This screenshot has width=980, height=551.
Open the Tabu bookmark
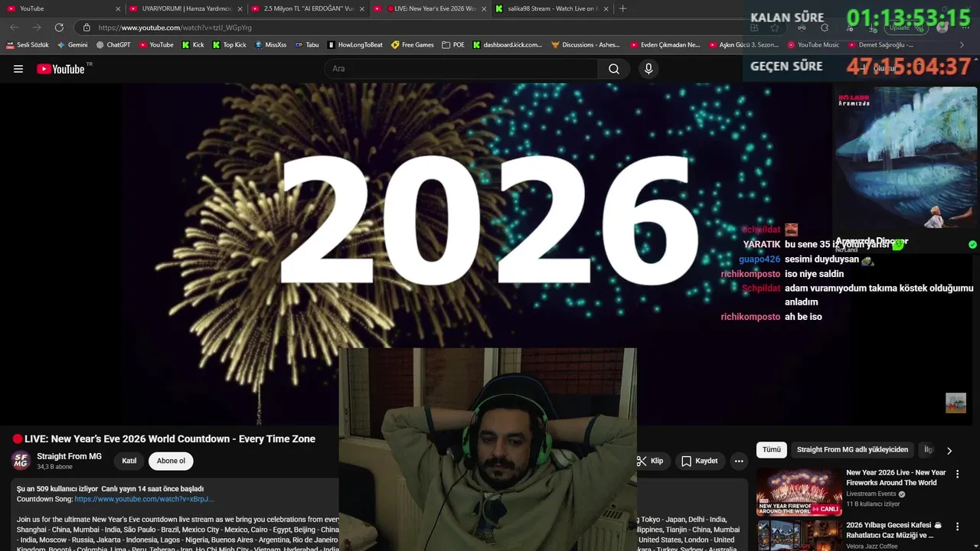point(307,45)
